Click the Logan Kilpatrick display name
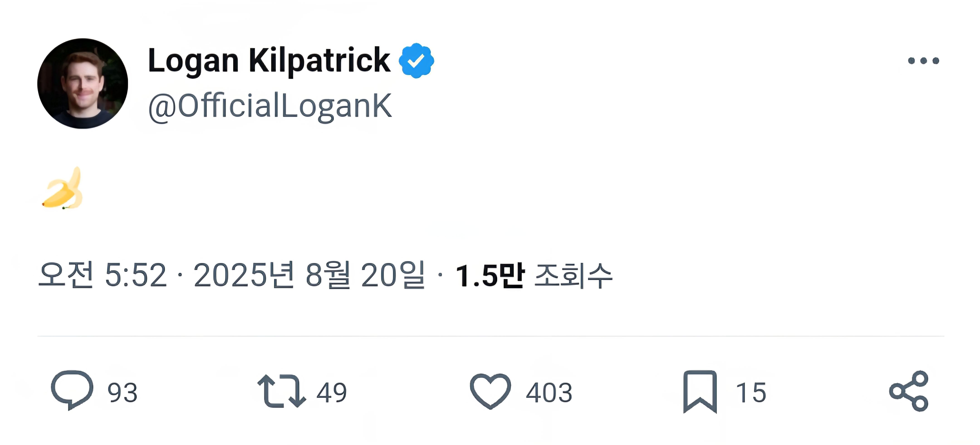Screen dimensions: 980x445 point(269,60)
